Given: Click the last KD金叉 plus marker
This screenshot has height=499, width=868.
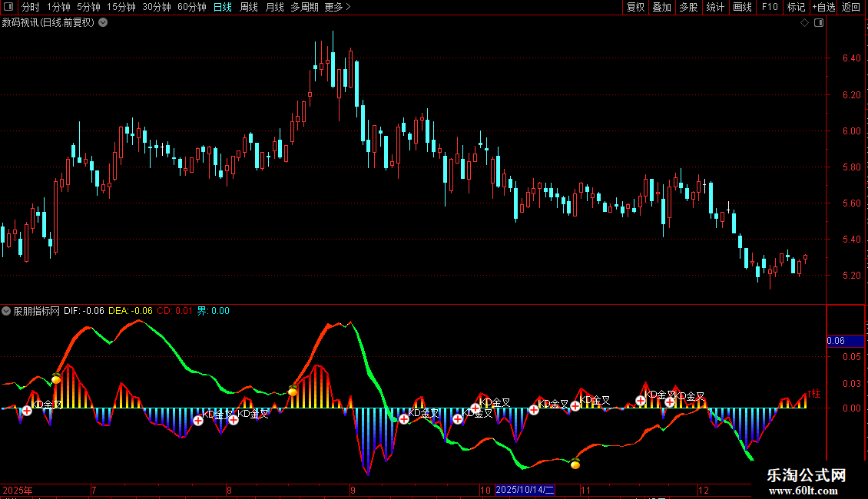Looking at the screenshot, I should pyautogui.click(x=670, y=402).
